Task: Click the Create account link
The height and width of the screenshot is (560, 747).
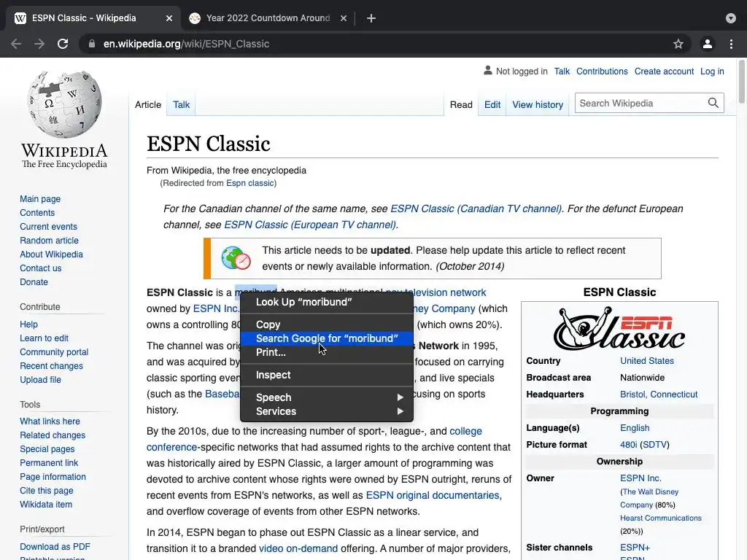Action: point(664,71)
